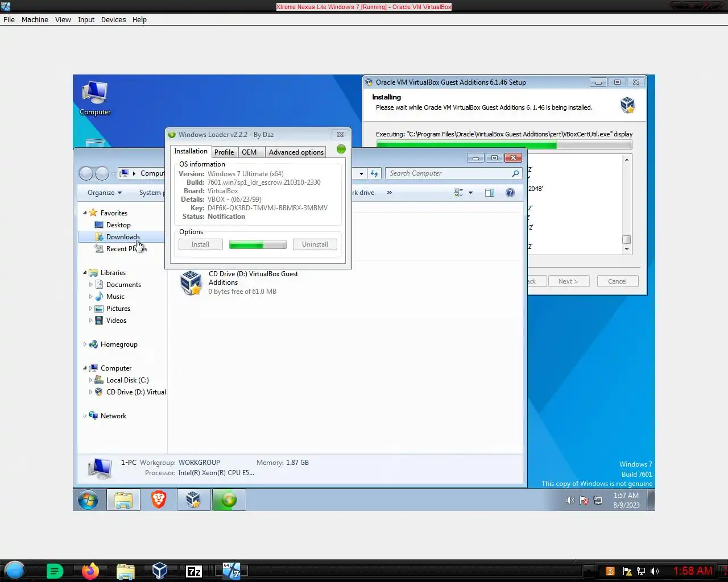Click the host start menu blue orb
728x582 pixels.
tap(15, 570)
